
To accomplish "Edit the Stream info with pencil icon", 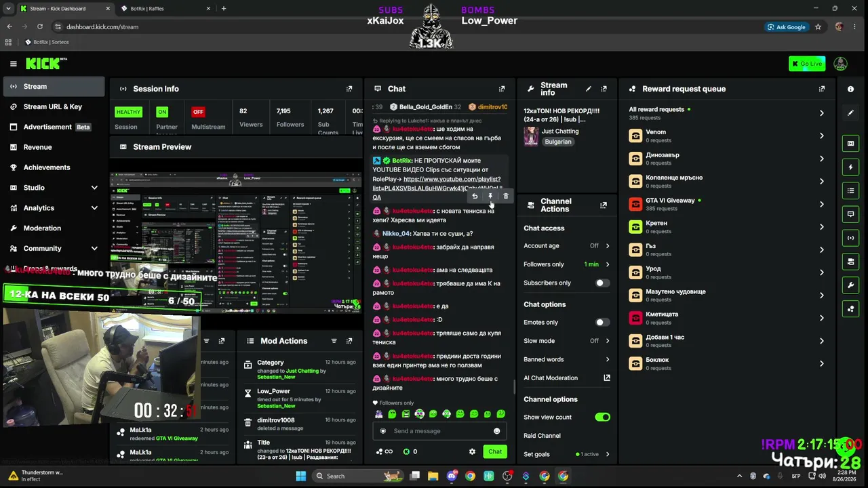I will click(x=589, y=89).
